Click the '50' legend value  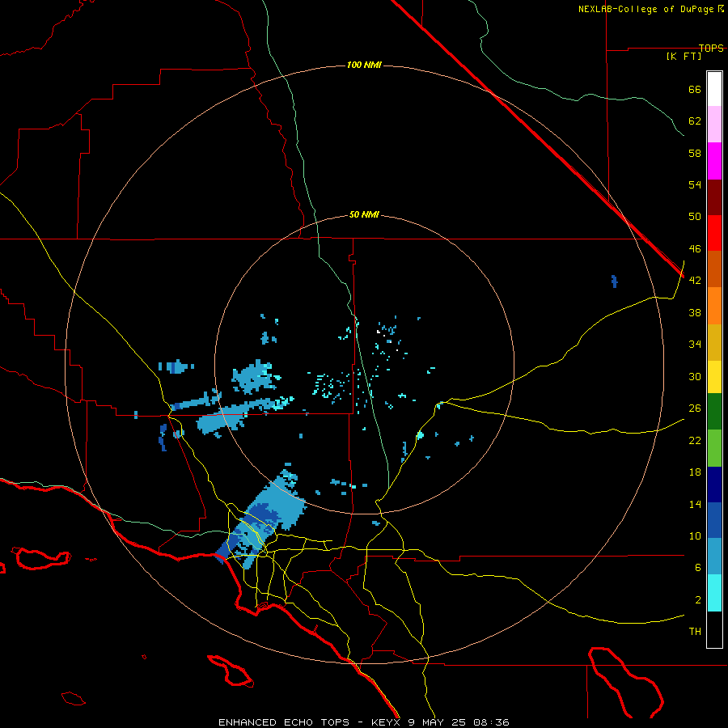[x=695, y=217]
